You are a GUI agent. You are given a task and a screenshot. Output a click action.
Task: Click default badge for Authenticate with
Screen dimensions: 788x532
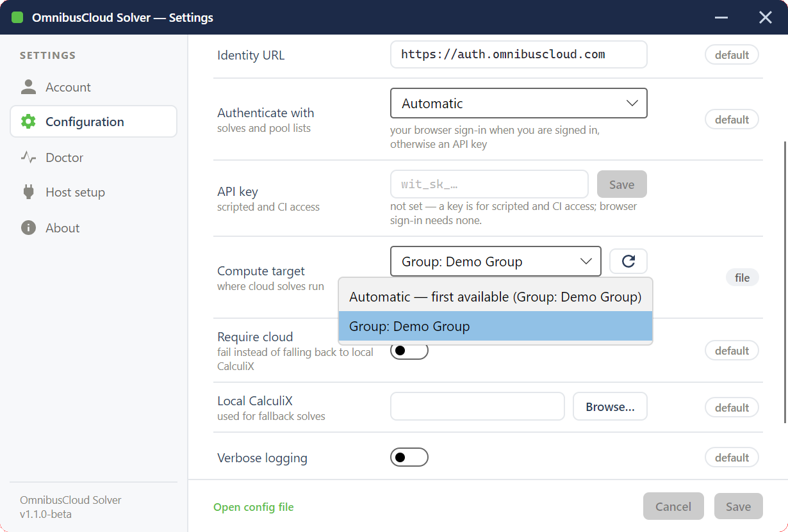click(732, 120)
